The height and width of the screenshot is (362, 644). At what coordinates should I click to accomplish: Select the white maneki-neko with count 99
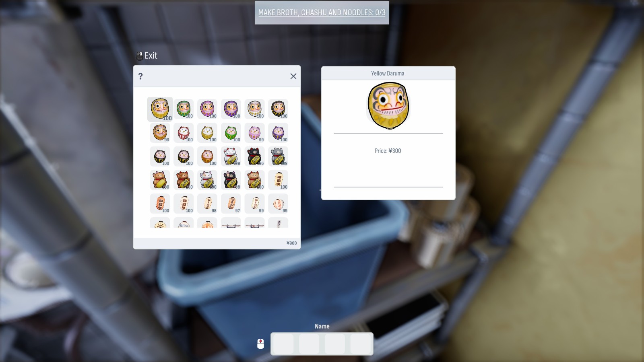231,156
